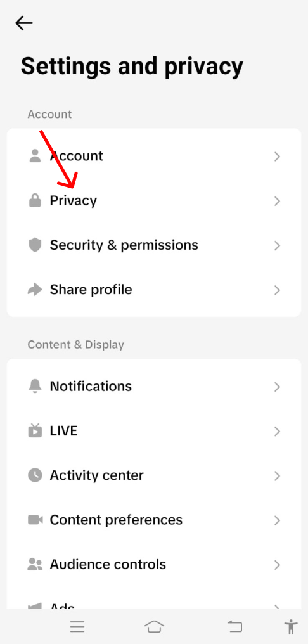
Task: Tap the lock icon beside Privacy
Action: 35,200
